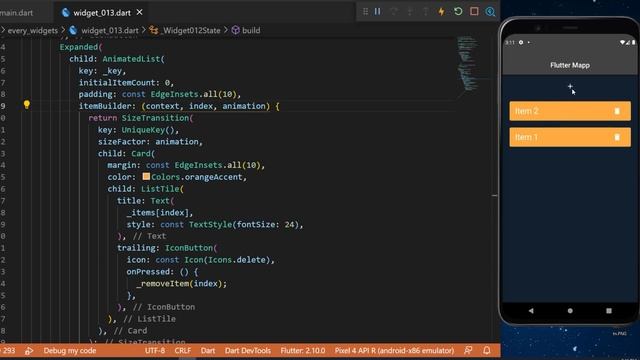
Task: Click the sizeFactor: animation line
Action: pos(150,142)
